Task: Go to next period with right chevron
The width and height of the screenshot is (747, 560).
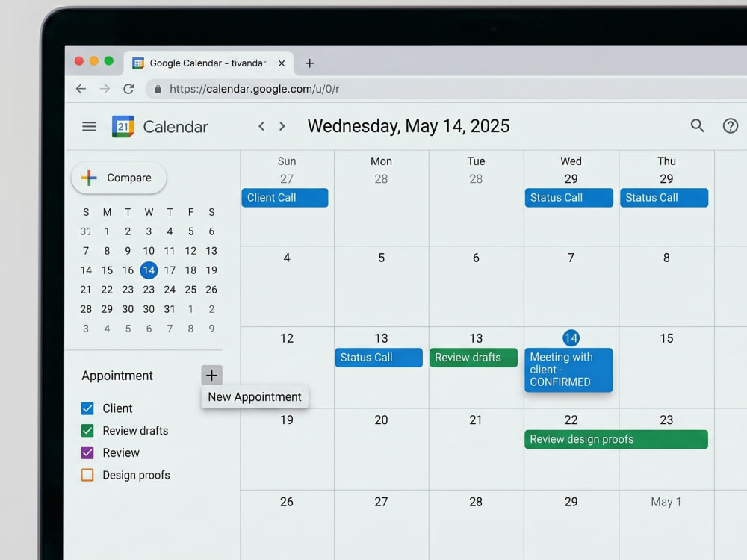Action: click(x=282, y=126)
